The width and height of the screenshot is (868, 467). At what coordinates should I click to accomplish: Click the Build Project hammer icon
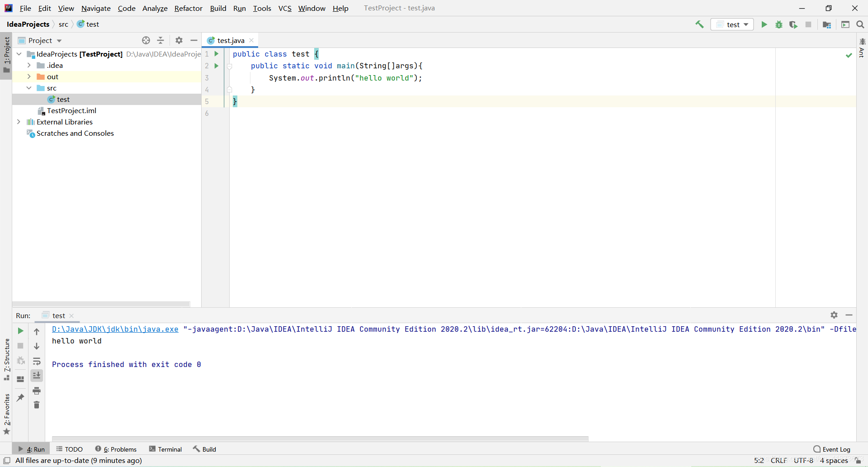699,24
